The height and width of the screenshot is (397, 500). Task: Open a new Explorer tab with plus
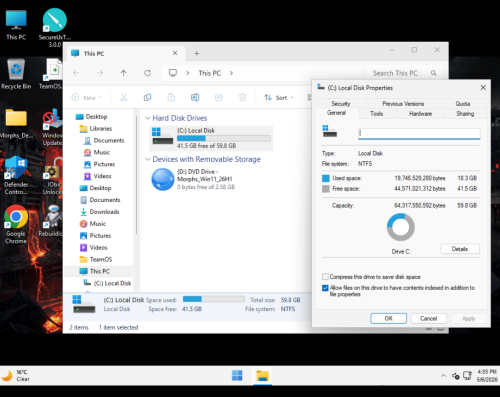(x=197, y=53)
